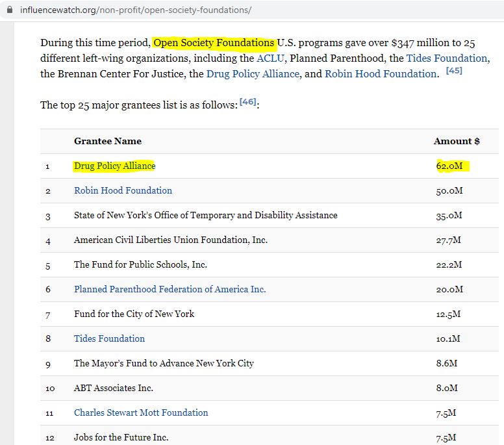Click The Mayor's Fund to Advance New York City
The image size is (504, 445).
[164, 363]
